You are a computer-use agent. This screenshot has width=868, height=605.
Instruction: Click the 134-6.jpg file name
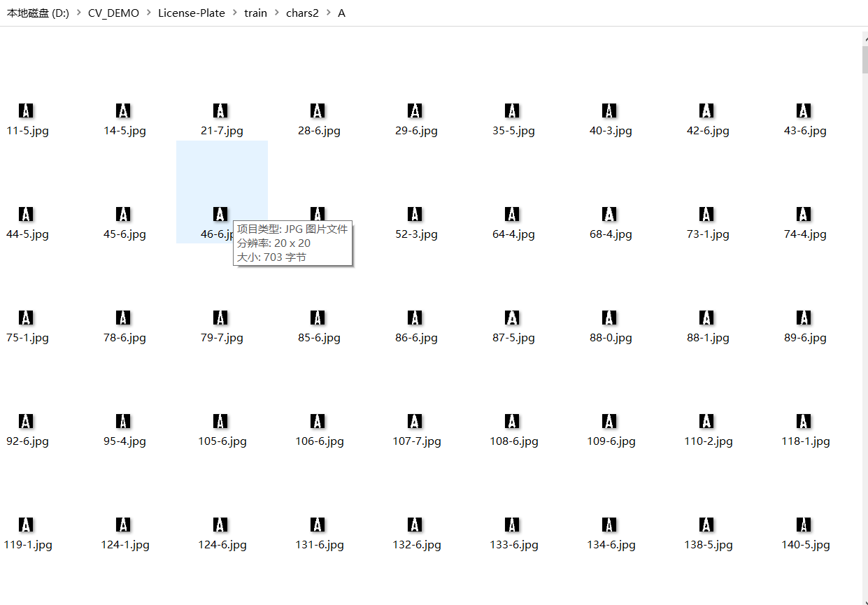pyautogui.click(x=611, y=545)
